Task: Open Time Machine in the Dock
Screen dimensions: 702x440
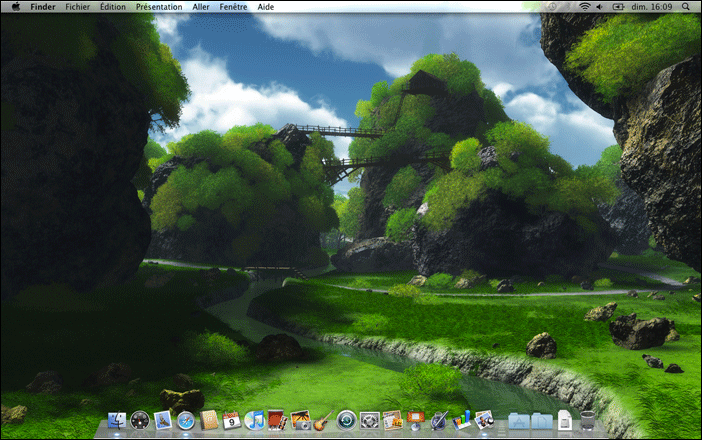Action: [x=347, y=421]
